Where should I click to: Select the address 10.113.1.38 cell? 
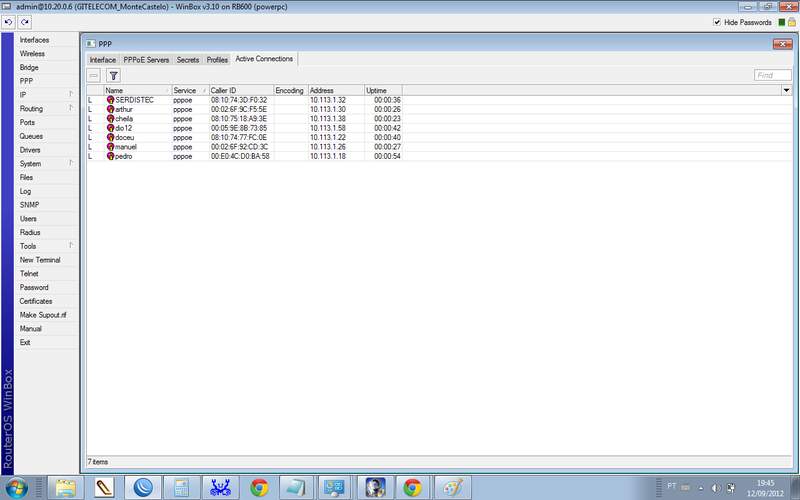tap(328, 118)
